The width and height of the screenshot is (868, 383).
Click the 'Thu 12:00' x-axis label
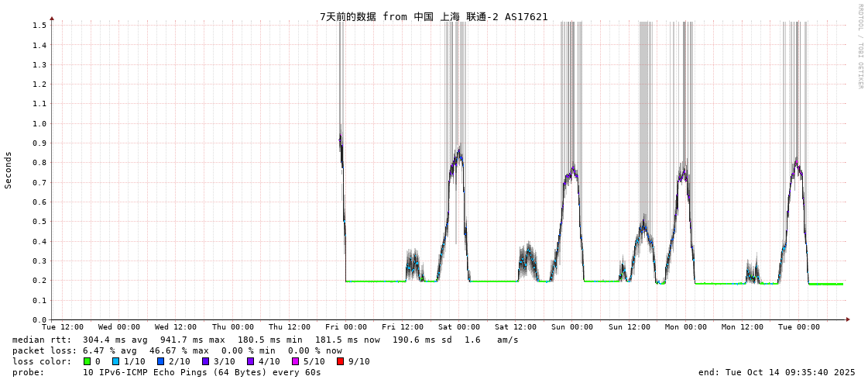pos(290,327)
